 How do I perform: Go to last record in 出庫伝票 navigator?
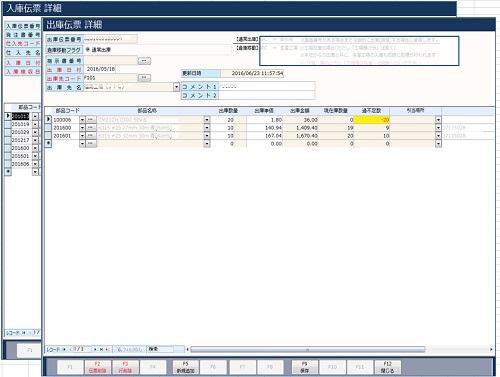[101, 349]
